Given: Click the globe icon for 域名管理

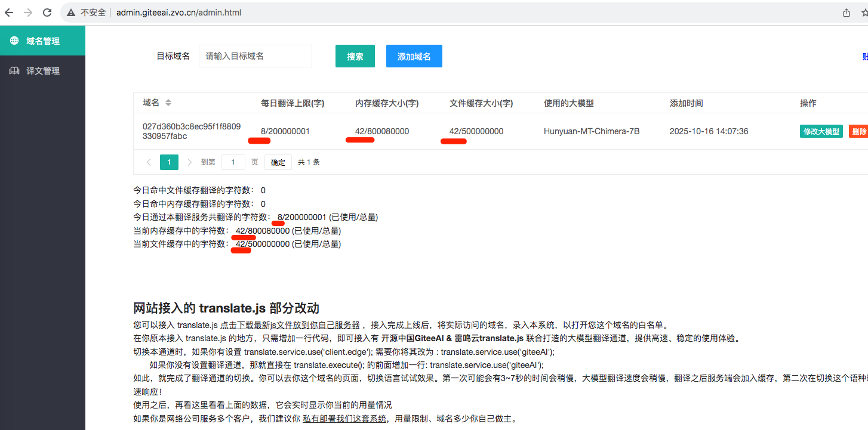Looking at the screenshot, I should [14, 41].
